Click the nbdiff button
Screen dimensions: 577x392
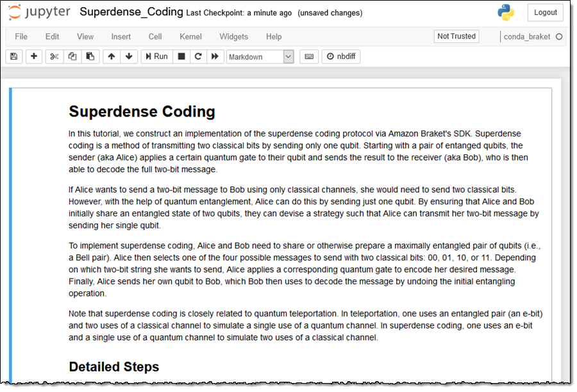pyautogui.click(x=340, y=56)
